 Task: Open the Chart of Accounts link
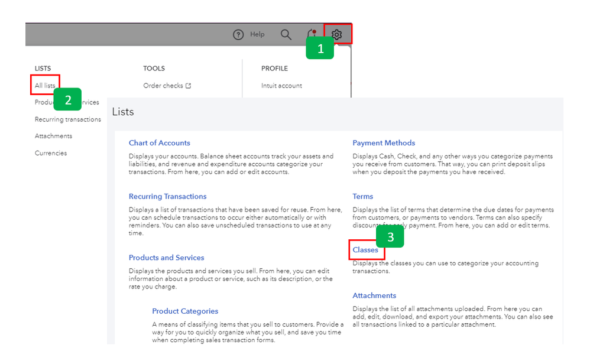pos(160,143)
